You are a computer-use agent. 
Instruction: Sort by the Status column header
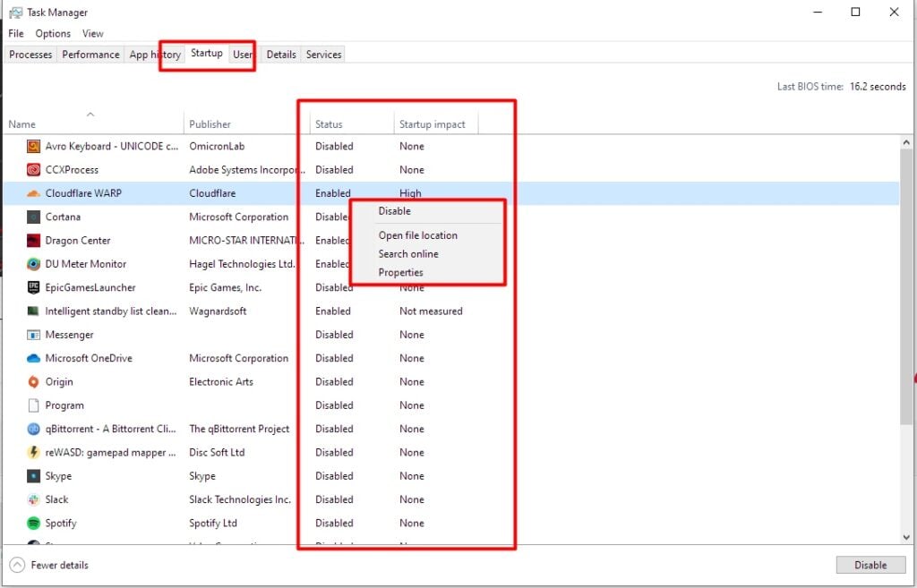[x=351, y=124]
